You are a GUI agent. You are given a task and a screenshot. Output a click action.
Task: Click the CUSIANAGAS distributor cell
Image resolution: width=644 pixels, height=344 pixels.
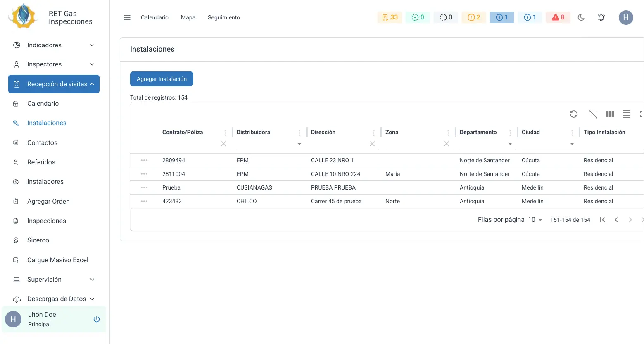pos(254,187)
